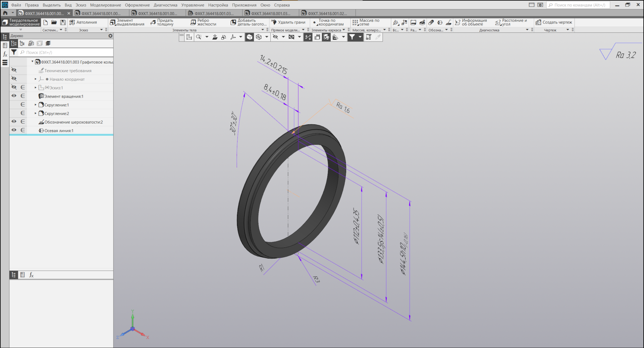
Task: Create a new document icon
Action: coord(46,22)
